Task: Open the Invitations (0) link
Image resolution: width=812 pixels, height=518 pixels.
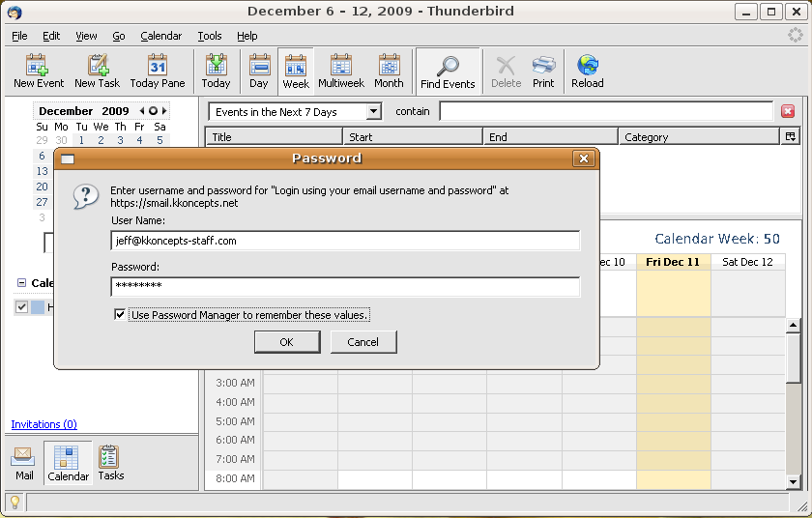Action: click(44, 424)
